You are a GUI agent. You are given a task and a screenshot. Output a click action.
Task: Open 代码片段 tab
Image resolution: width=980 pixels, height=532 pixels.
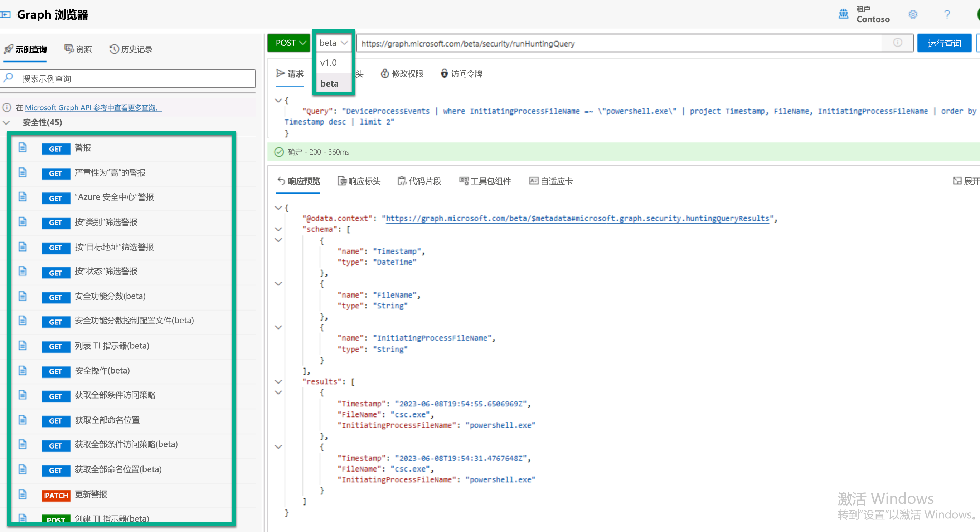click(x=419, y=181)
